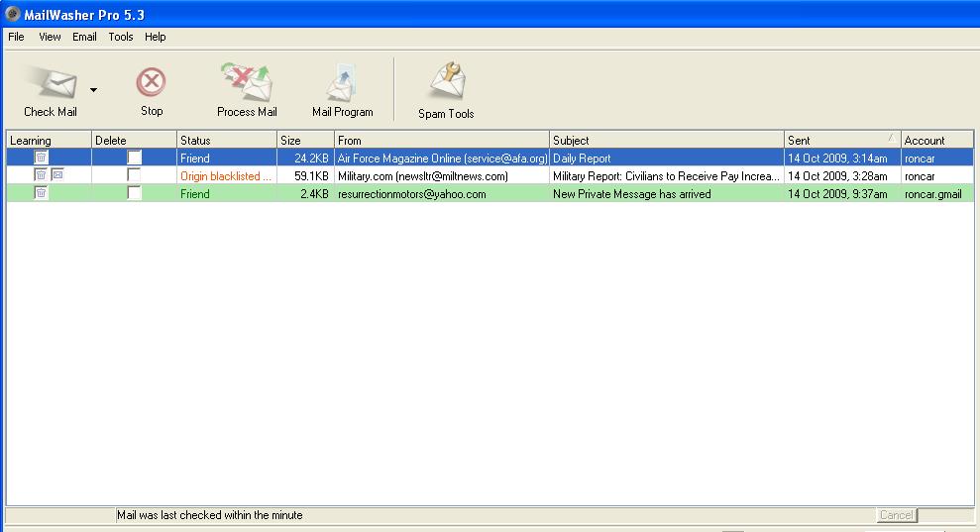980x532 pixels.
Task: Click sent time '14 Oct 2009, 9:37am'
Action: click(837, 194)
